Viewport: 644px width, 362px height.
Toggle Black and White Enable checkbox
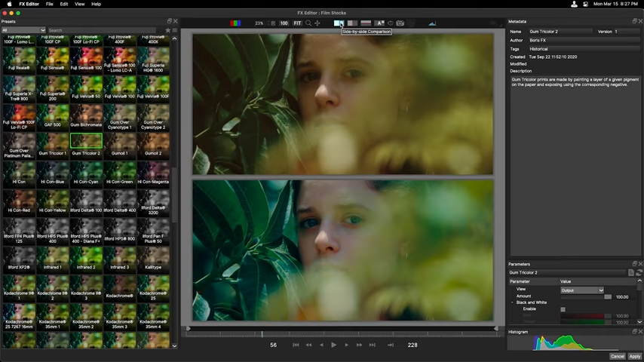pos(563,309)
